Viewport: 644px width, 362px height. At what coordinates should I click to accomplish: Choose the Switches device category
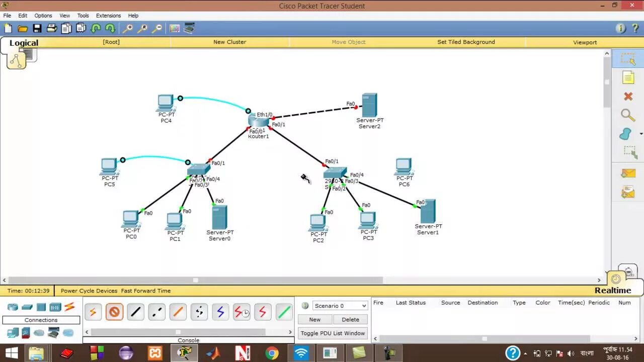tap(27, 307)
